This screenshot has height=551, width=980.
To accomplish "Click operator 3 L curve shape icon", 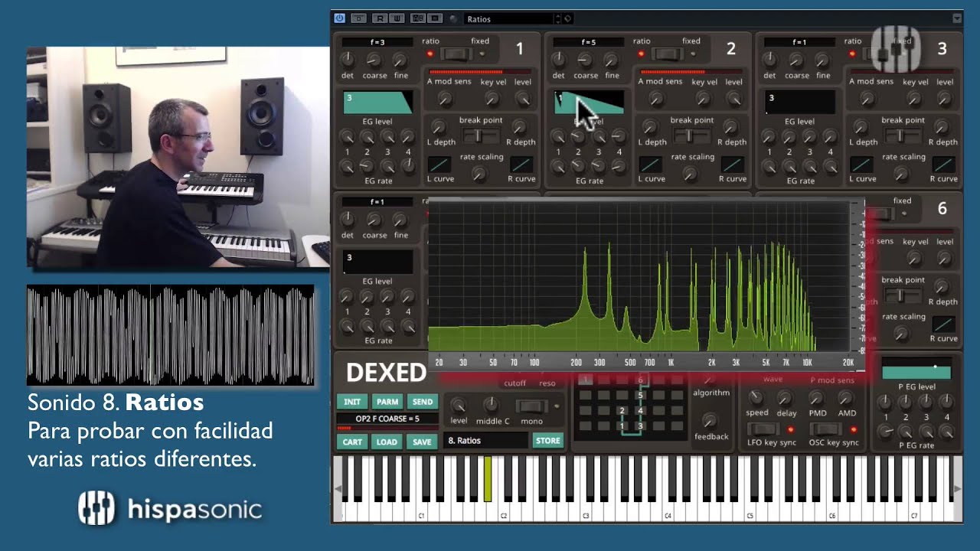I will [861, 165].
